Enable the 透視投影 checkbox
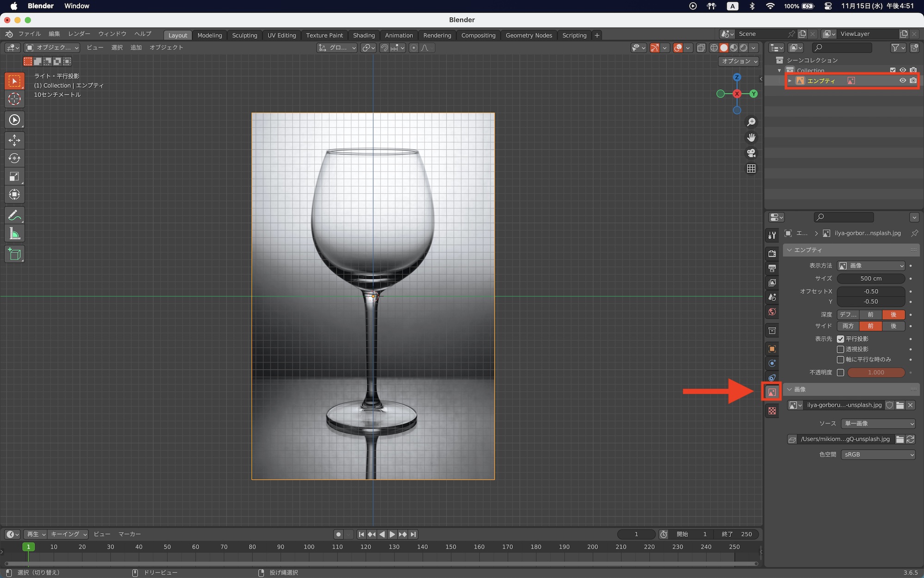The height and width of the screenshot is (578, 924). pos(840,349)
